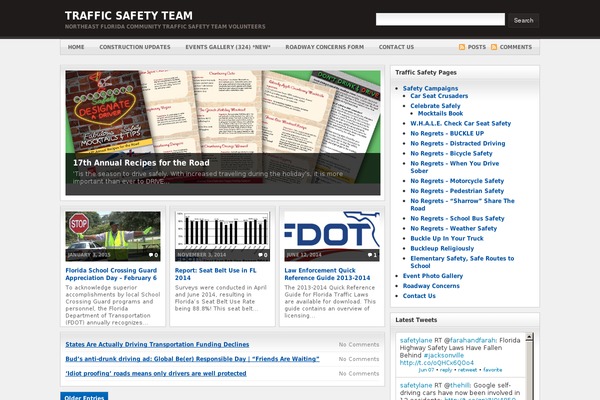Open the Celebrate Safely page link

(x=435, y=106)
